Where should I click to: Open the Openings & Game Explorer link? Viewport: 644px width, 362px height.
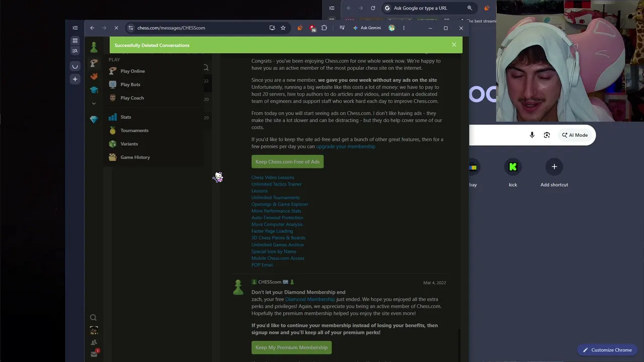(280, 204)
